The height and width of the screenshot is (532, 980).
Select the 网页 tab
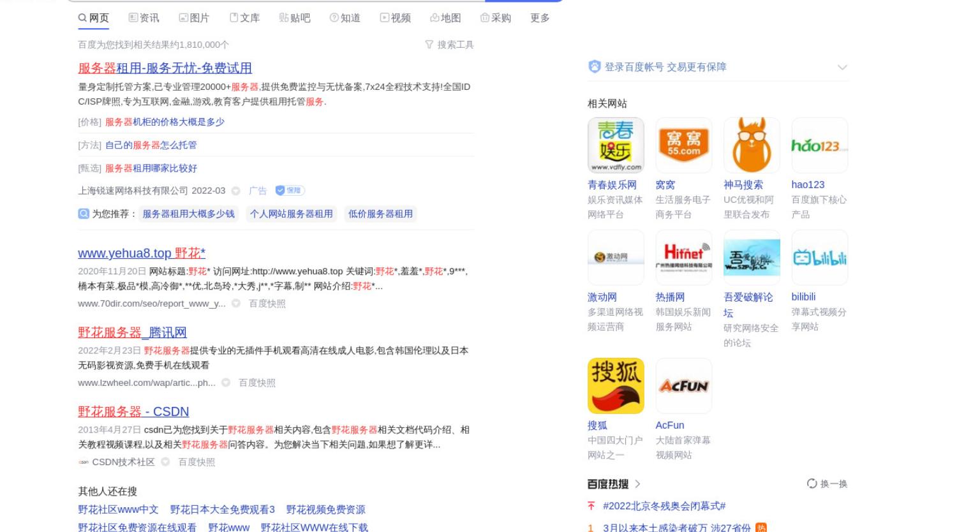(x=94, y=18)
